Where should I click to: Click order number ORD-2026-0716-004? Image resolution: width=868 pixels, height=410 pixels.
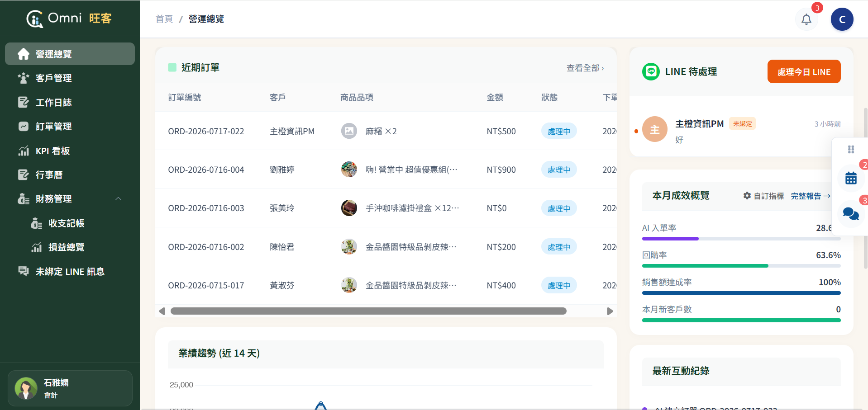206,170
